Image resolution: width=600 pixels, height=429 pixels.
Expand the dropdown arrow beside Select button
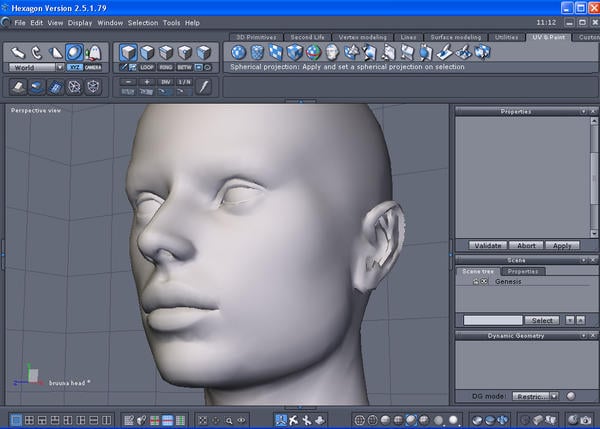click(x=569, y=320)
